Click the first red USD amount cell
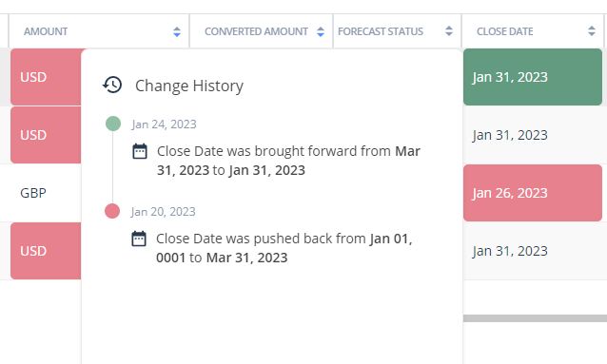Viewport: 607px width, 364px height. (46, 77)
